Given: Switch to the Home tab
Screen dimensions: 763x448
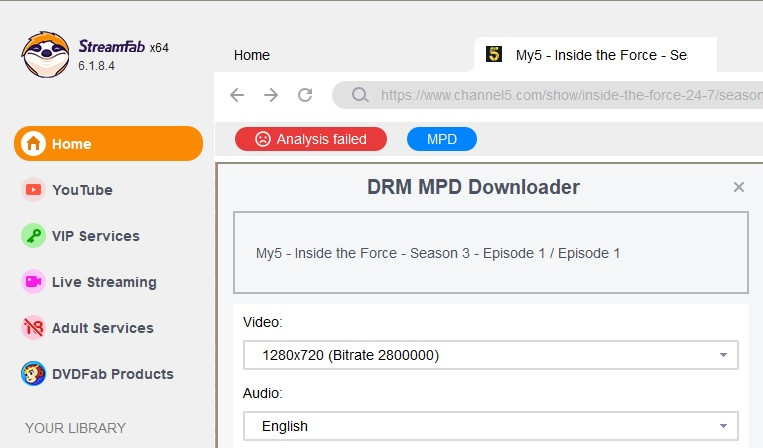Looking at the screenshot, I should [252, 55].
